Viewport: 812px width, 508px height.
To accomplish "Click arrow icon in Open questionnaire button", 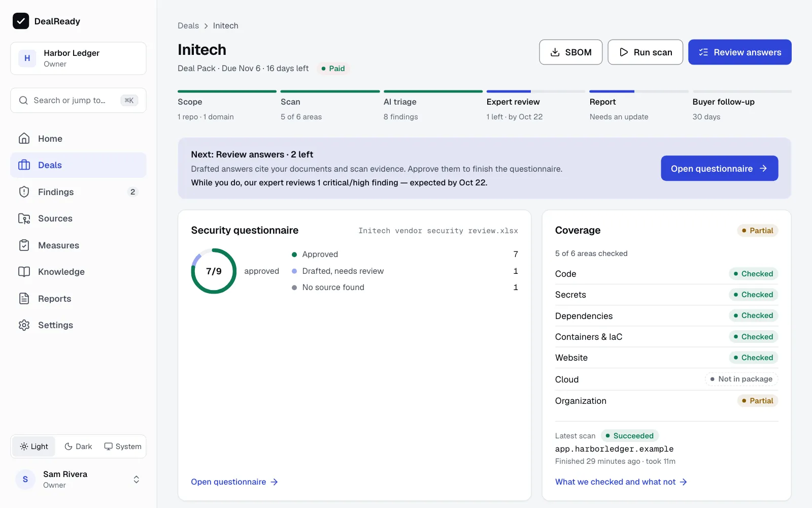I will [x=763, y=169].
